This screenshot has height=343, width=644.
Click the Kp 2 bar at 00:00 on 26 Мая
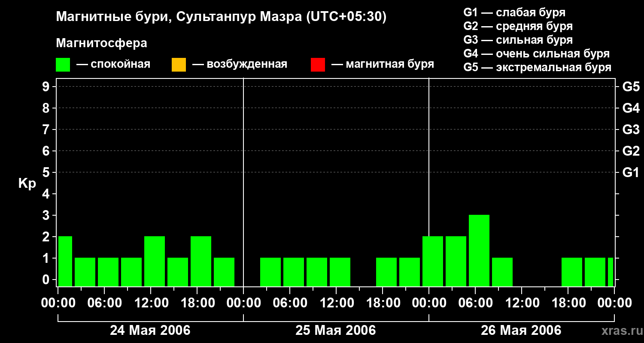(x=433, y=261)
